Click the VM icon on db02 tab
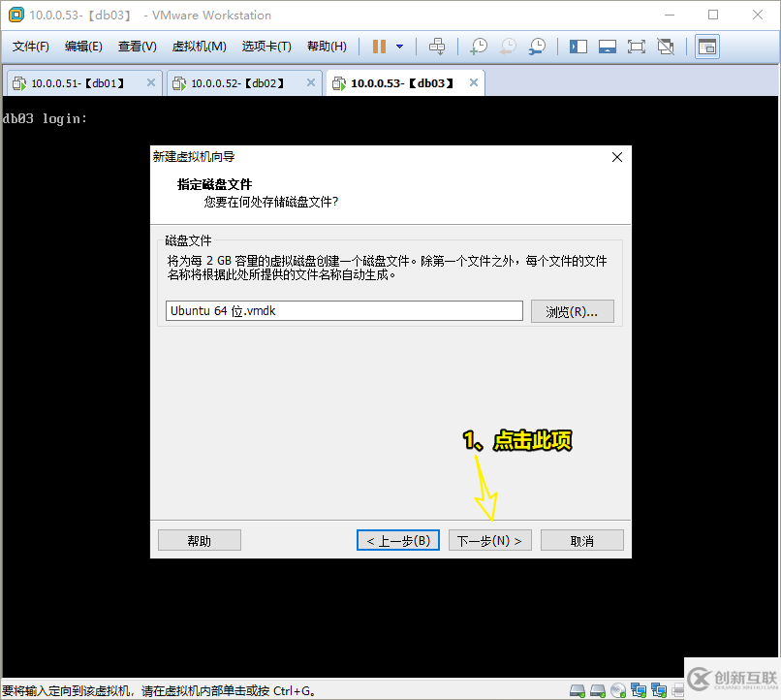Screen dimensions: 781x700 coord(179,83)
